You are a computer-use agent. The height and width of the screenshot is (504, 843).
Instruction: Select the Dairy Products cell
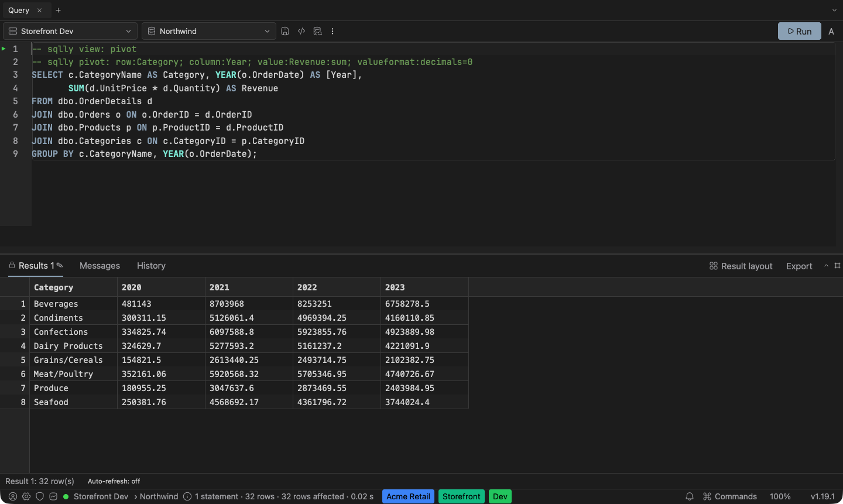tap(73, 346)
